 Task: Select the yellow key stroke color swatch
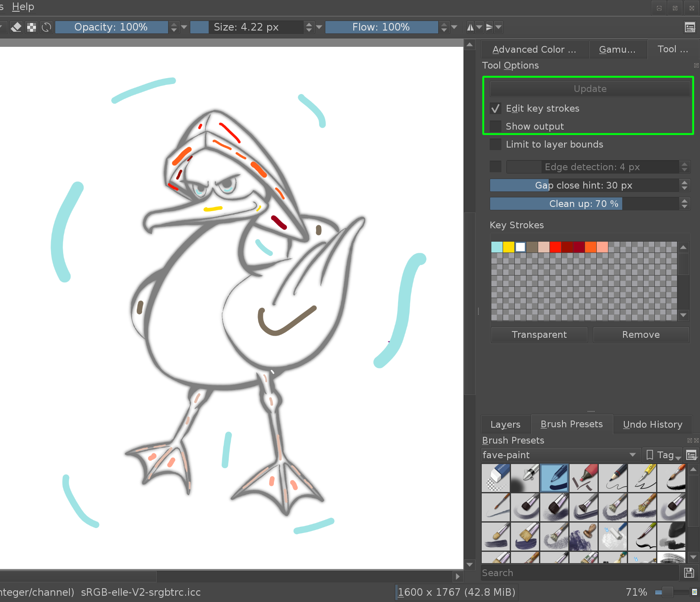point(508,247)
